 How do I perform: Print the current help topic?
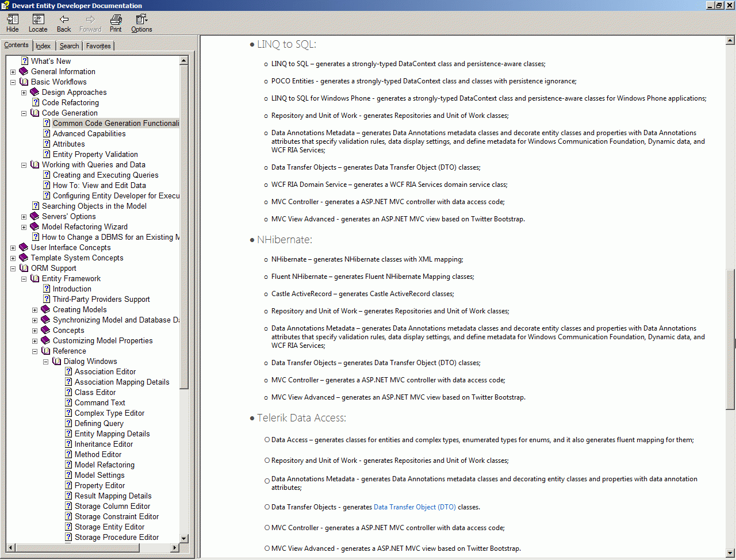click(116, 24)
